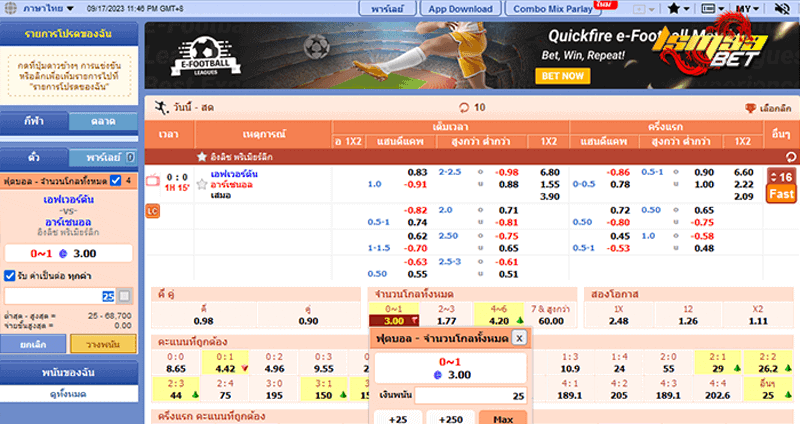Click double chance 12 odds 1.26

(x=688, y=321)
